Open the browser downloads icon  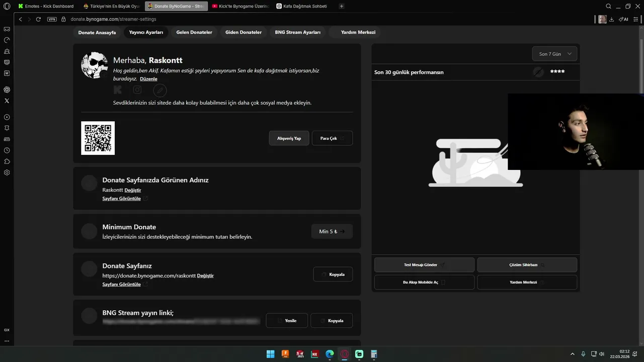click(612, 19)
